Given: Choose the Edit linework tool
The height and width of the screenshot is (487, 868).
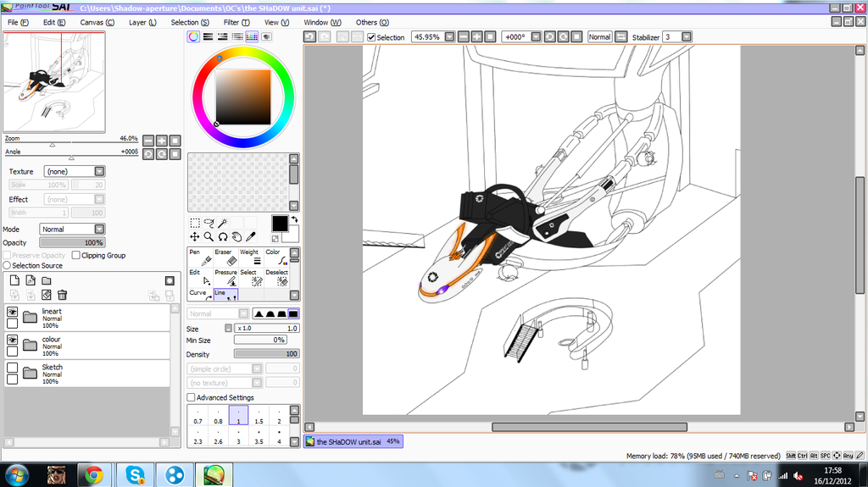Looking at the screenshot, I should 200,278.
